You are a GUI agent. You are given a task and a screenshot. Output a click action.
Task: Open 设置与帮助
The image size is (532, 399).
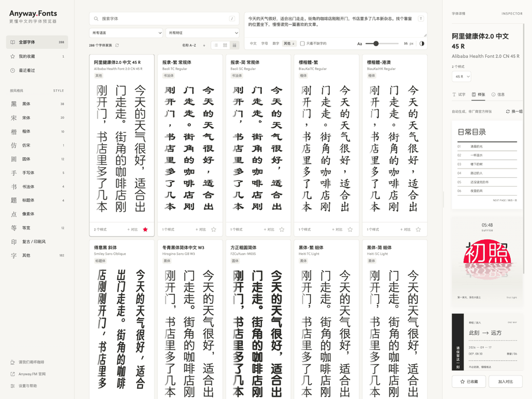click(24, 386)
